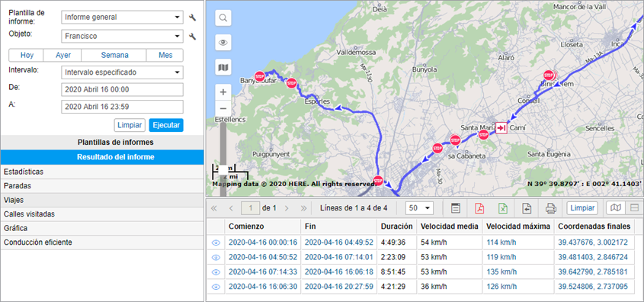Toggle map visibility eye button
Screen dimensions: 644x302
click(223, 42)
